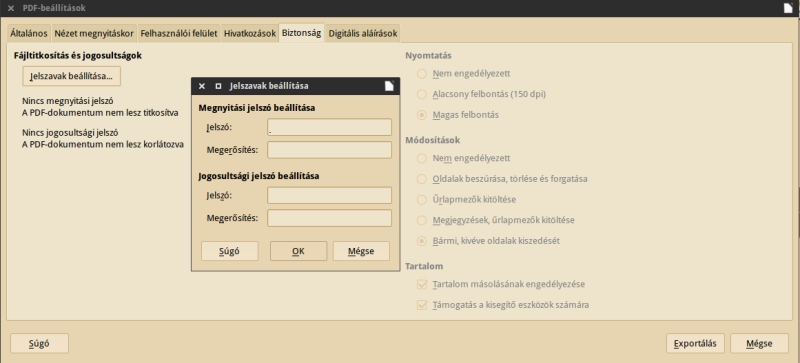Switch to the Általános tab
The width and height of the screenshot is (800, 363).
click(x=29, y=34)
